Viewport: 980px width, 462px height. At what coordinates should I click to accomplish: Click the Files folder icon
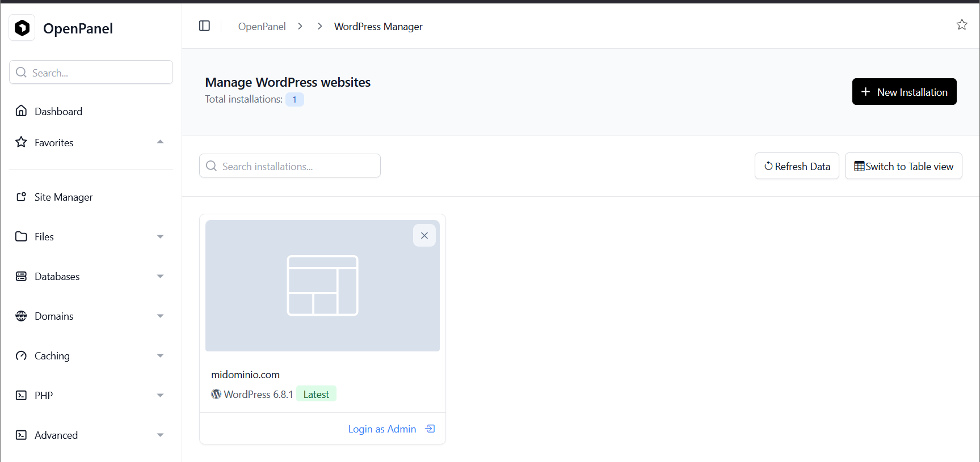pyautogui.click(x=21, y=236)
